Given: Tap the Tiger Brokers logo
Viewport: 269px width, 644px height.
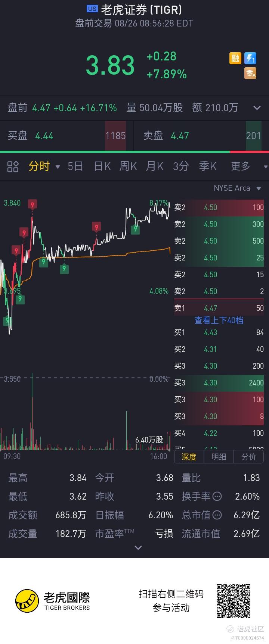Looking at the screenshot, I should 53,601.
